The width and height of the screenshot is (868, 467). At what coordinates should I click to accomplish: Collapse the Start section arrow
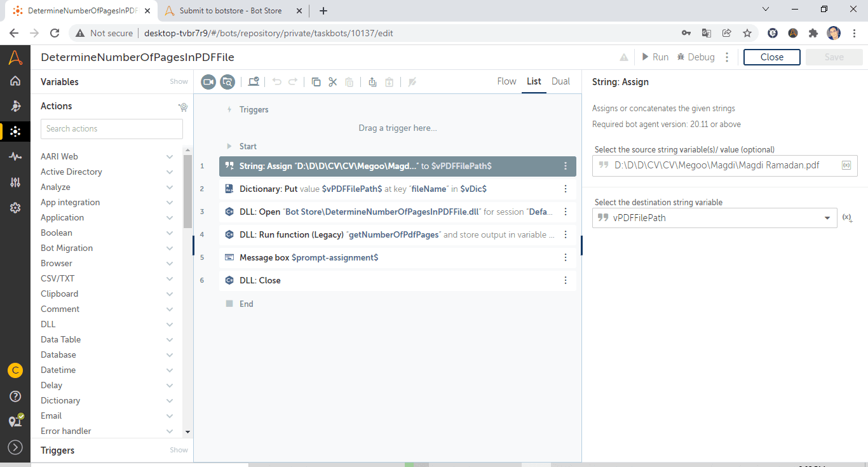click(229, 146)
